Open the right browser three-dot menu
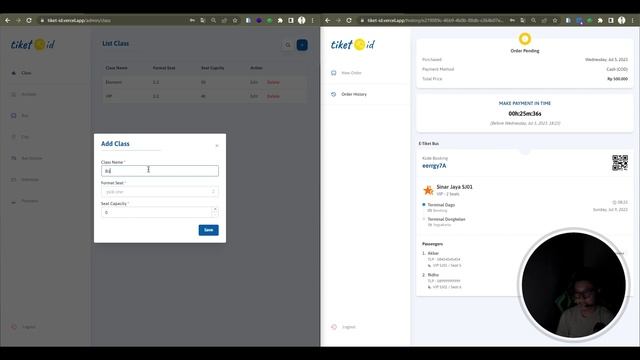Viewport: 640px width, 360px height. click(633, 20)
